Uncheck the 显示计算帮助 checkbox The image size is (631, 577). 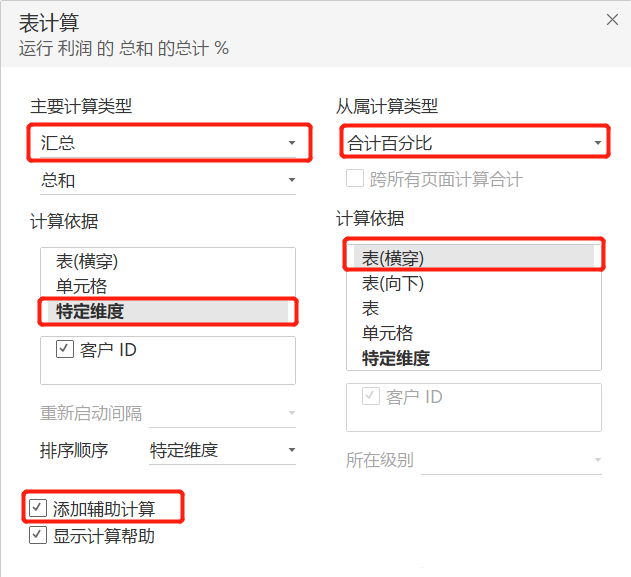(38, 535)
